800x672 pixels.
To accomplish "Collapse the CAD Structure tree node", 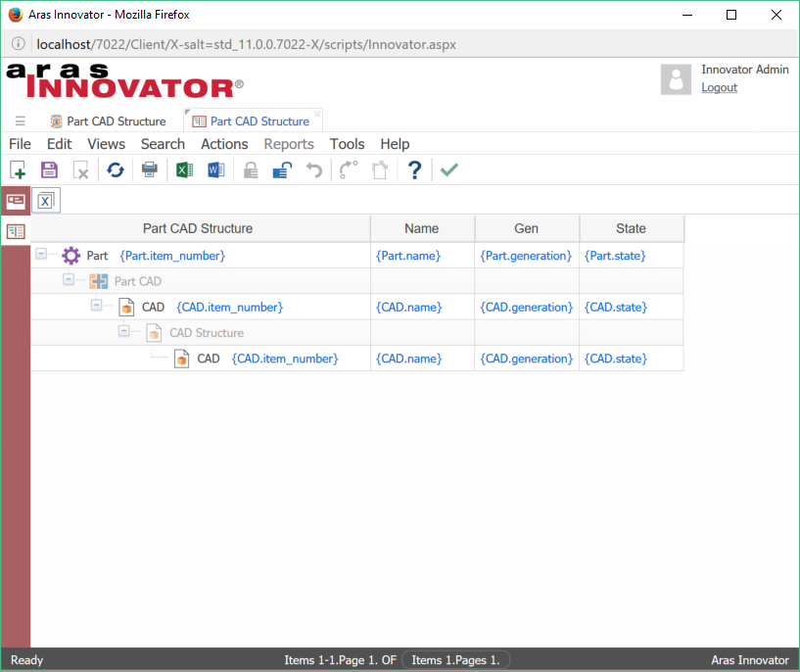I will tap(123, 332).
